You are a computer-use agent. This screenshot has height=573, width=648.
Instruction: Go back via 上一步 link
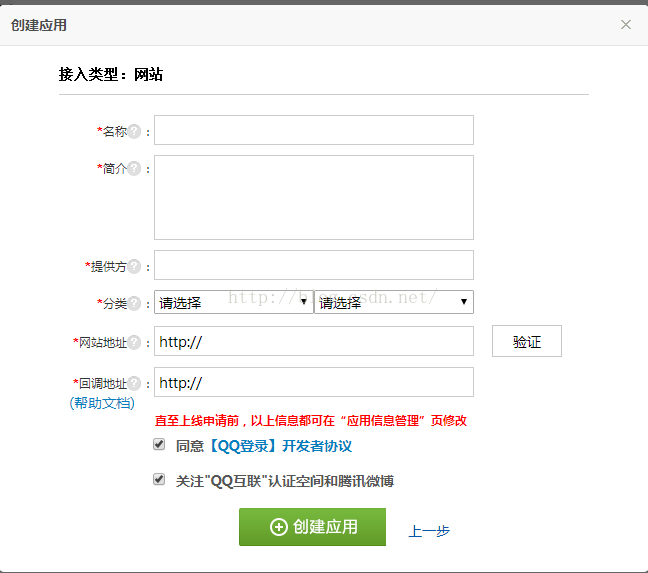click(x=429, y=530)
